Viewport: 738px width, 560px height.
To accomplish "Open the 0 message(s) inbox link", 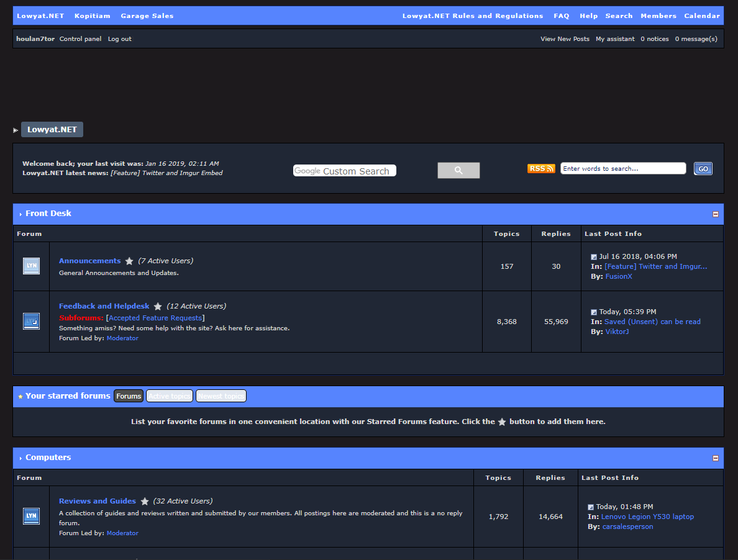I will (x=696, y=39).
